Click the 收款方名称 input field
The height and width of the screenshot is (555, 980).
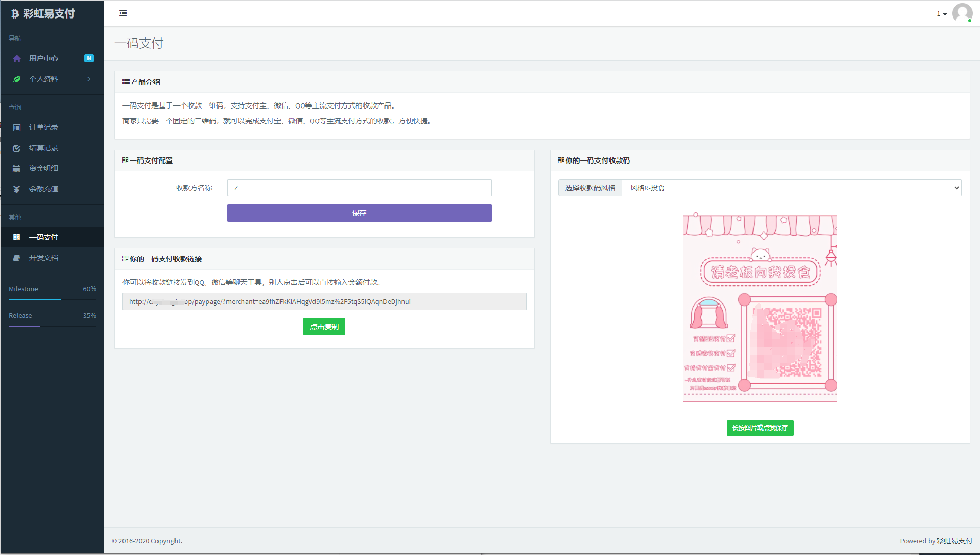[x=359, y=188]
